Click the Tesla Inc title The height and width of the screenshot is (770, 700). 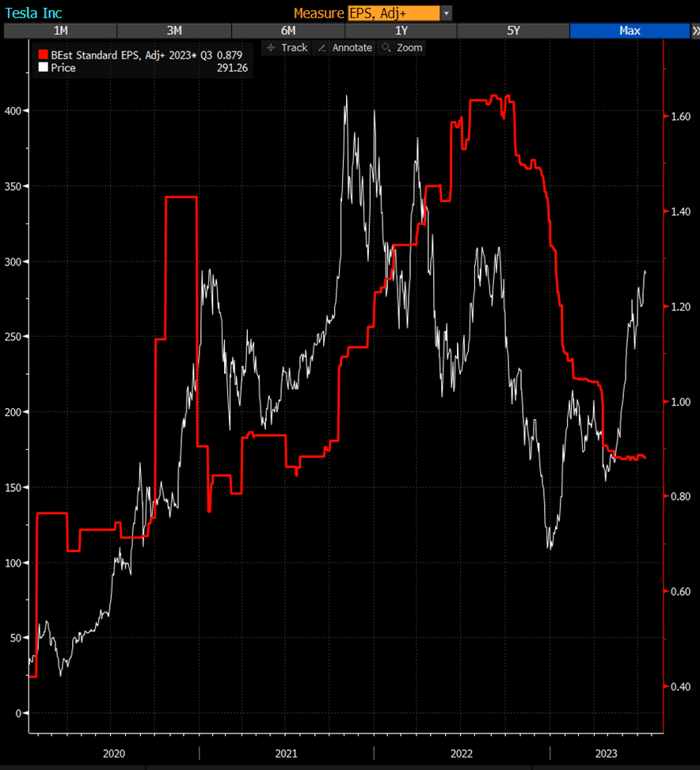[33, 13]
